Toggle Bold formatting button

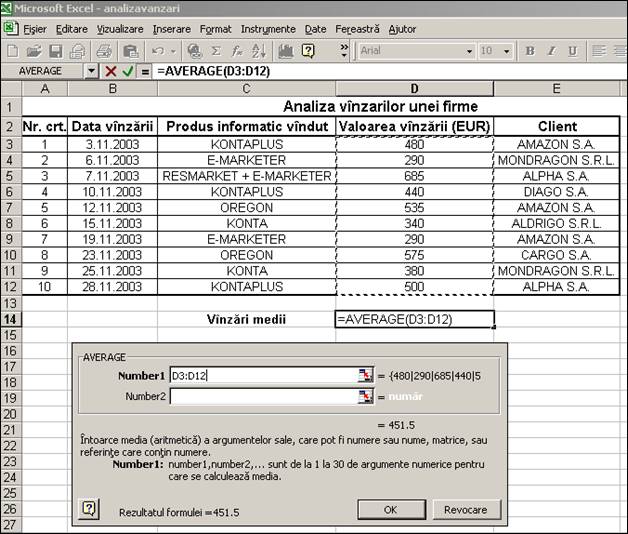pyautogui.click(x=530, y=51)
